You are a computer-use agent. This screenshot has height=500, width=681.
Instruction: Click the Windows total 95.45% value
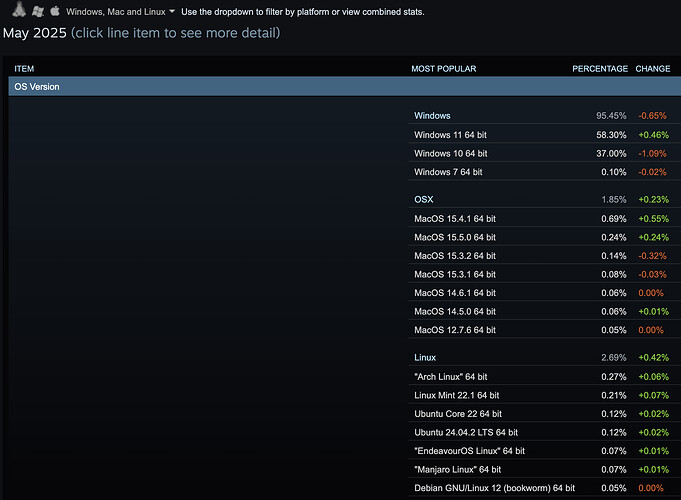611,116
